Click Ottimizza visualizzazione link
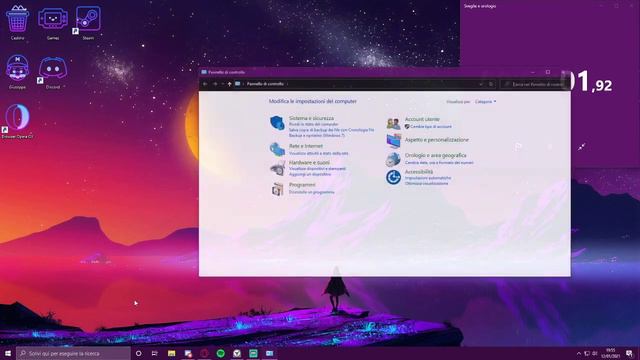Image resolution: width=640 pixels, height=360 pixels. point(427,183)
